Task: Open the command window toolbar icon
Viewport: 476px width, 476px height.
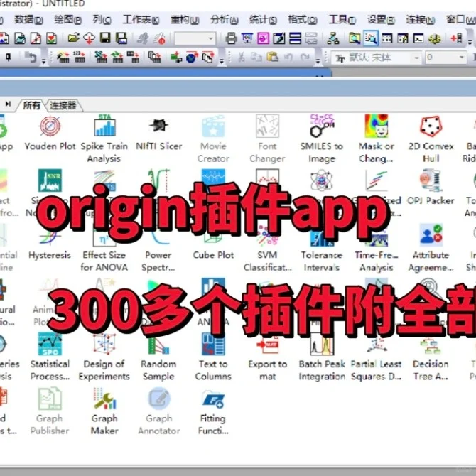Action: tap(418, 38)
